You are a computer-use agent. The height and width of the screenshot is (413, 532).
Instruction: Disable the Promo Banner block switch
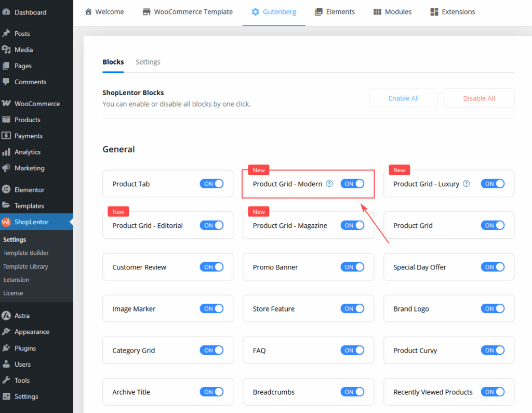352,267
